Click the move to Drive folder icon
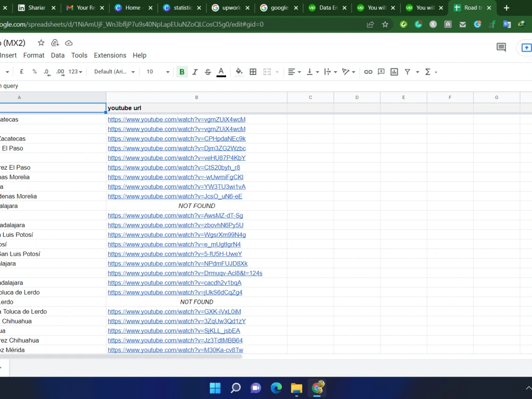Image resolution: width=532 pixels, height=399 pixels. (55, 43)
